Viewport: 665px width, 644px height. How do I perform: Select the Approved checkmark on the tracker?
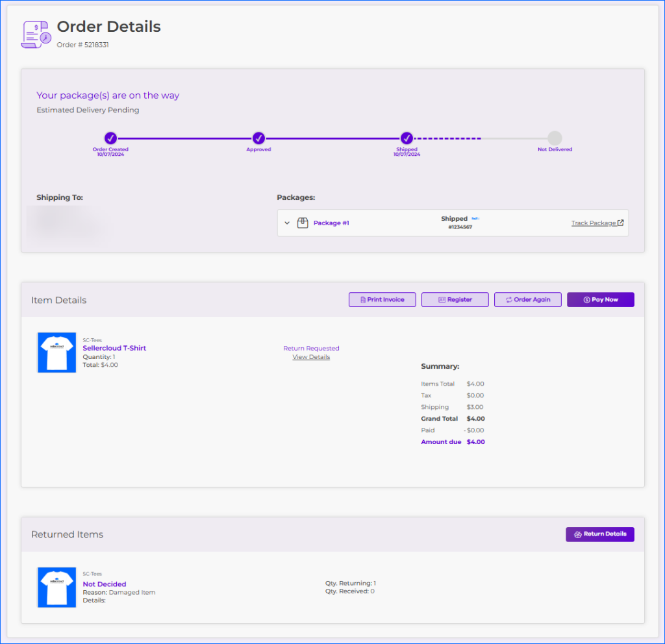click(x=258, y=138)
